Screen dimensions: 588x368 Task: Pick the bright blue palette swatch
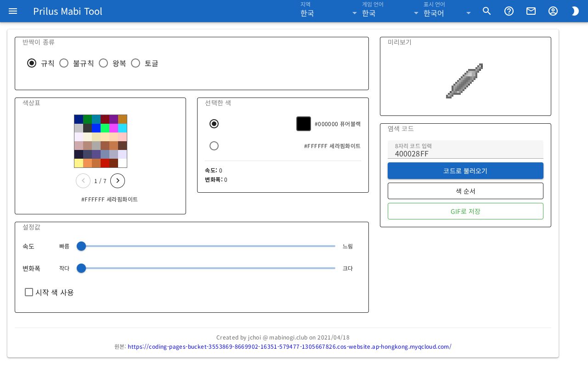pyautogui.click(x=96, y=128)
